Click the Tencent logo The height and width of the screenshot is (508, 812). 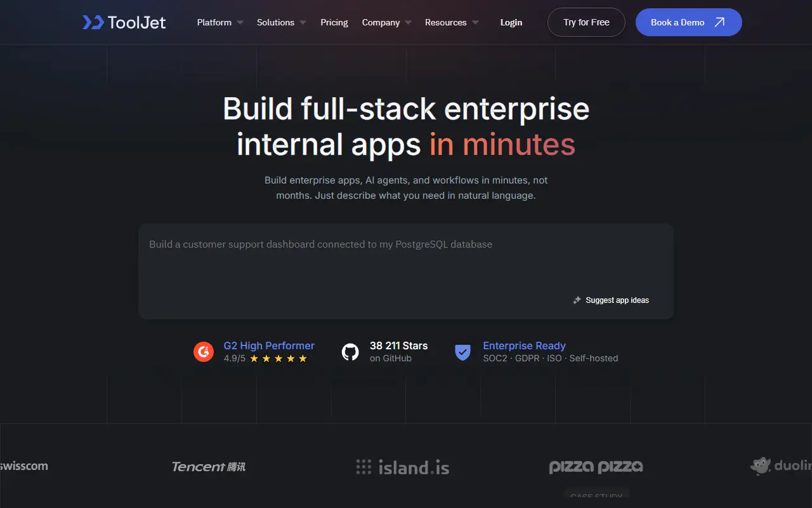[209, 467]
